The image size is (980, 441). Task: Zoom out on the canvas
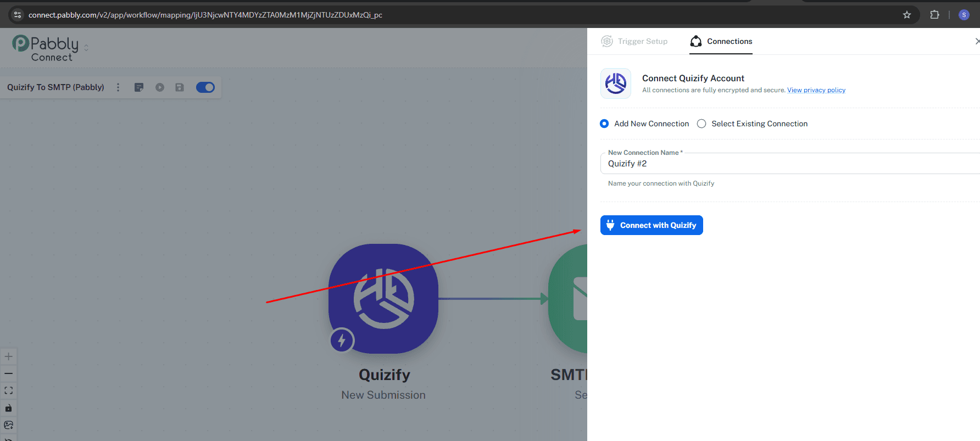8,373
